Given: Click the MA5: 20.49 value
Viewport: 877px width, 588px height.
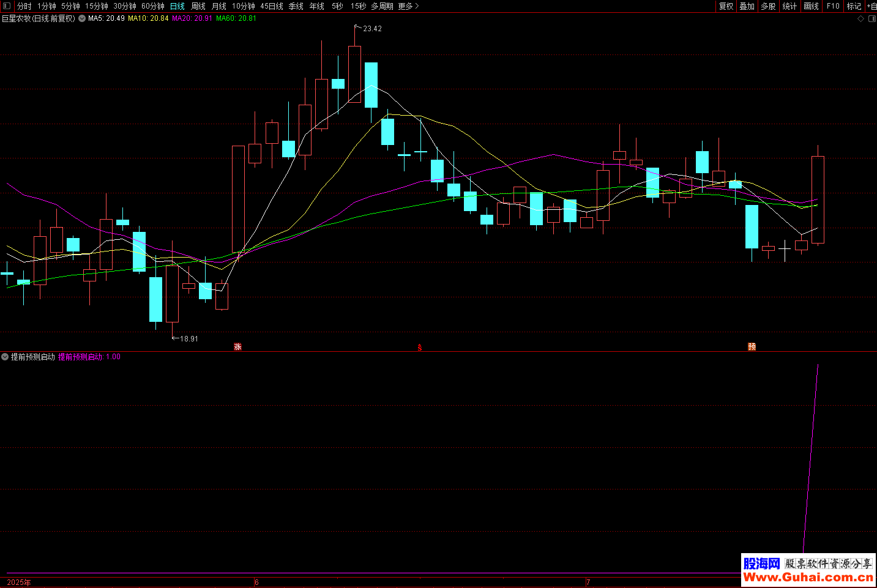Looking at the screenshot, I should (x=106, y=18).
